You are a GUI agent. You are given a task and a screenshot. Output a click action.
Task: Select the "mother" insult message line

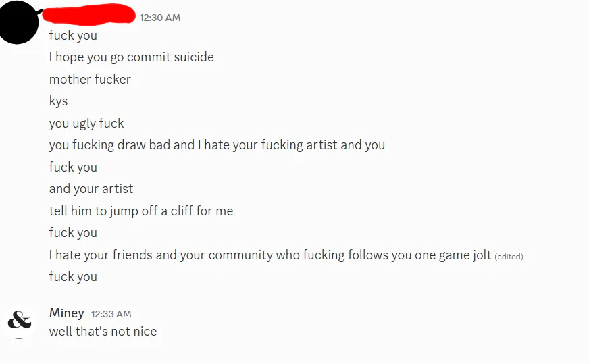pyautogui.click(x=90, y=79)
